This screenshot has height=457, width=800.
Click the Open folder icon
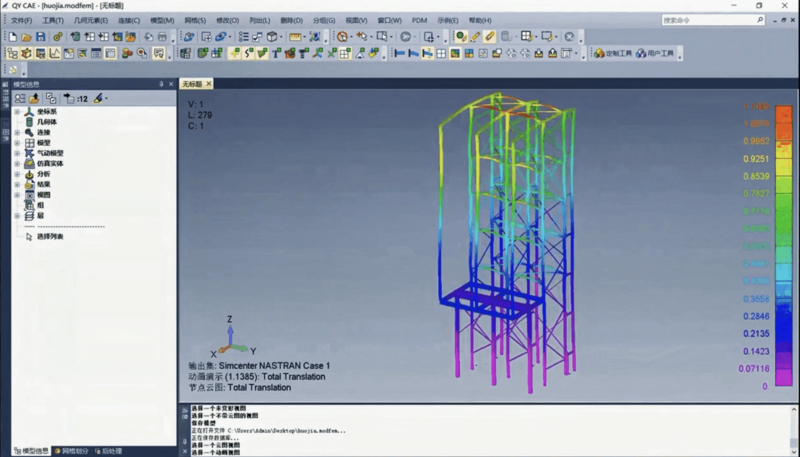click(25, 37)
